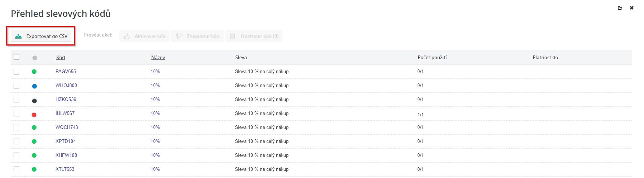Open discount code HZKQ539
Image resolution: width=644 pixels, height=178 pixels.
point(66,99)
